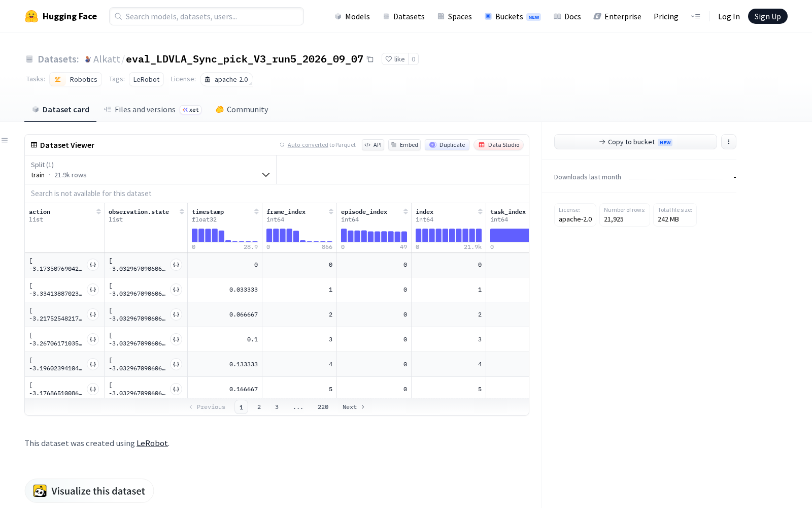
Task: Expand observation.state cell in timestamp 0.066667 row
Action: [176, 314]
